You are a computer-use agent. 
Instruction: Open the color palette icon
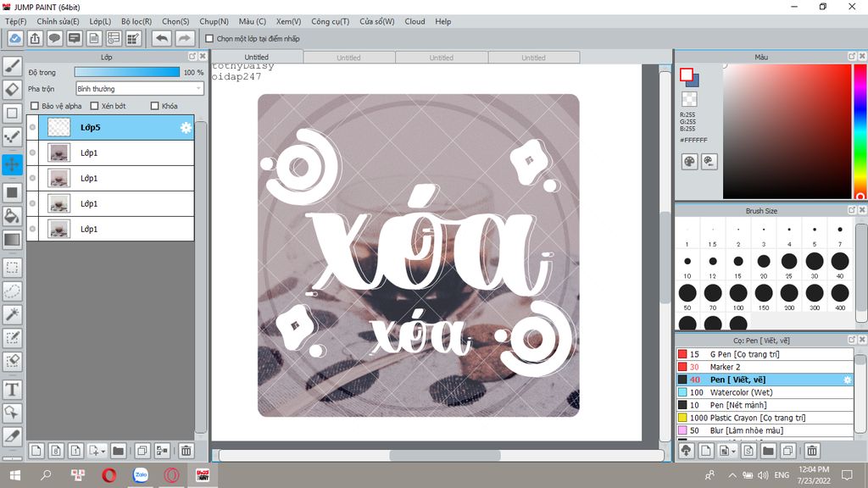[689, 162]
